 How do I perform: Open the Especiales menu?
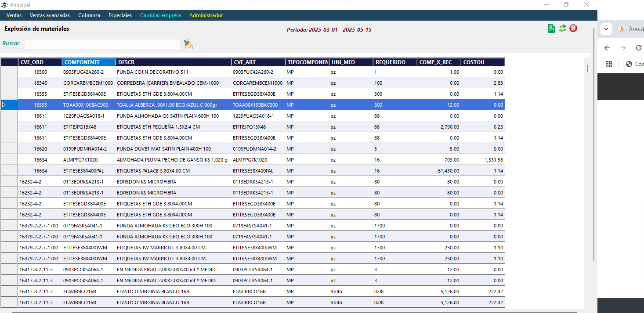120,15
